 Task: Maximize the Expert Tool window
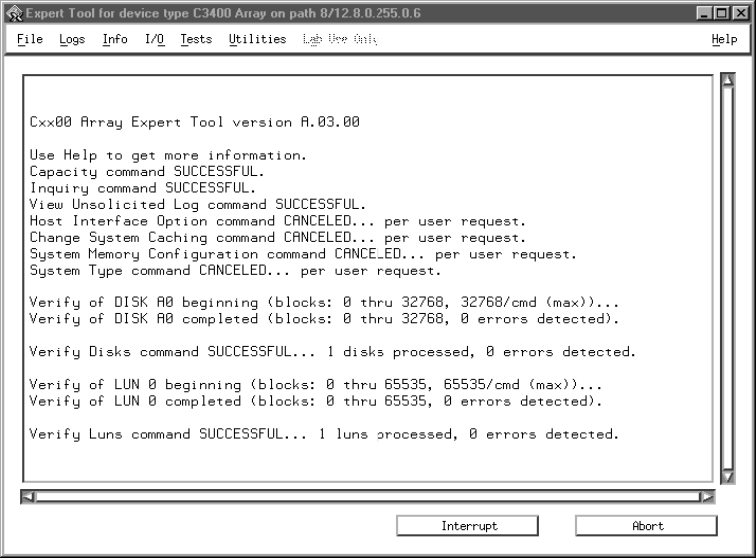click(722, 13)
